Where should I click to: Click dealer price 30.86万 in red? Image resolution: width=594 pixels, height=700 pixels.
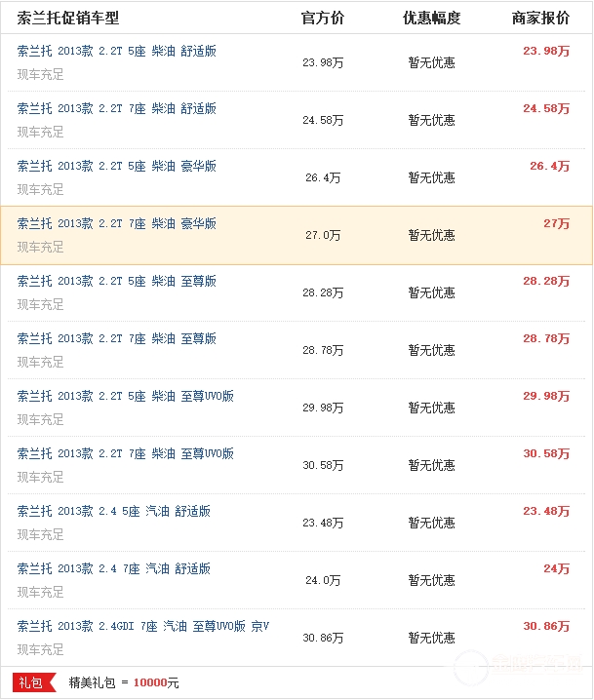click(546, 626)
